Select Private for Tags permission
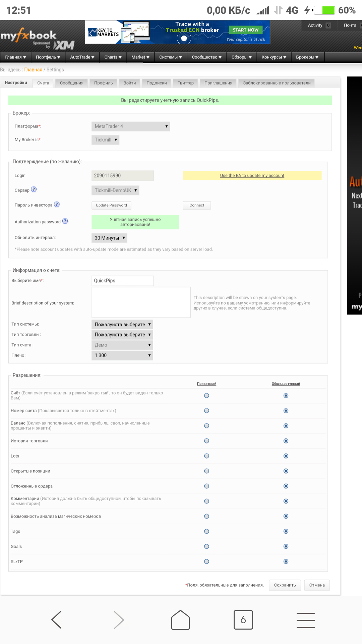Viewport: 362px width, 644px height. coord(206,531)
